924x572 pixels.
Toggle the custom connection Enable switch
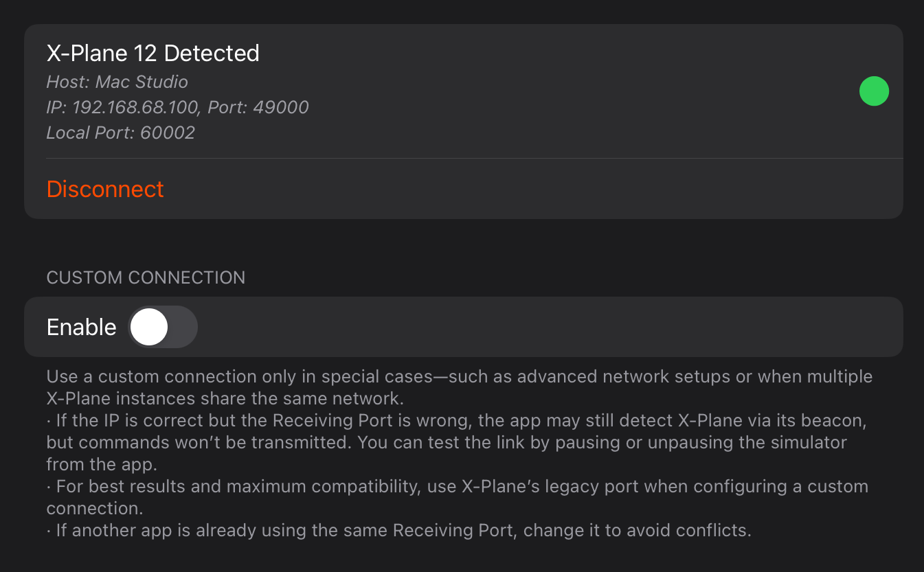click(163, 327)
